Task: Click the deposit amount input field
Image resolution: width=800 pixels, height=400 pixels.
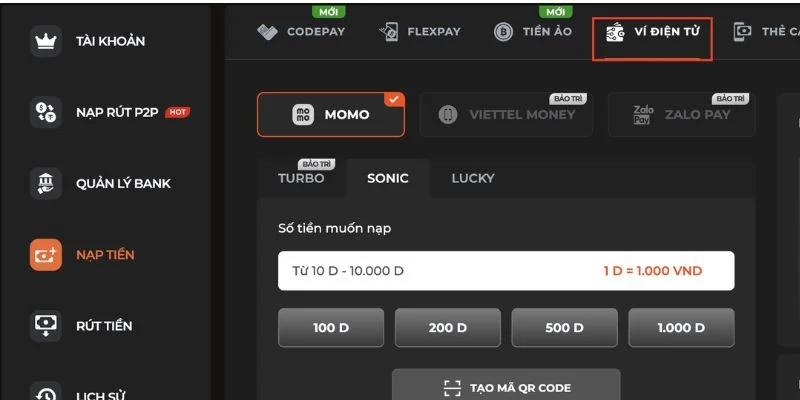Action: point(506,270)
